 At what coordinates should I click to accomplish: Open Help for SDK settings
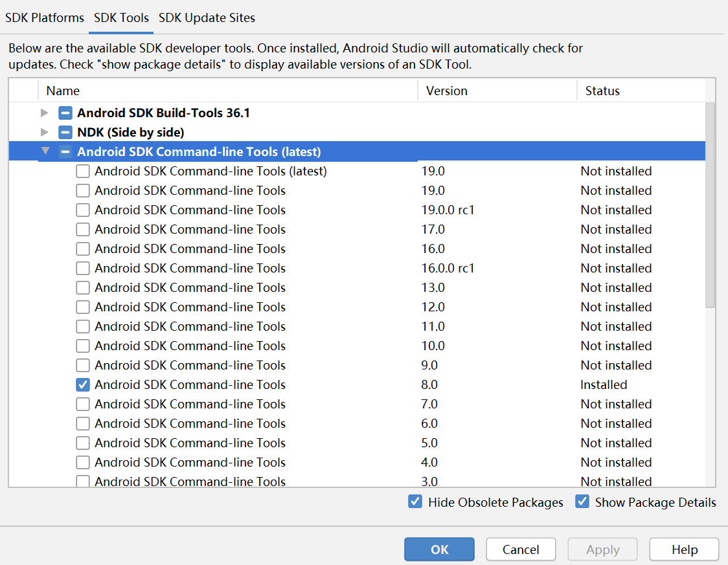[684, 549]
